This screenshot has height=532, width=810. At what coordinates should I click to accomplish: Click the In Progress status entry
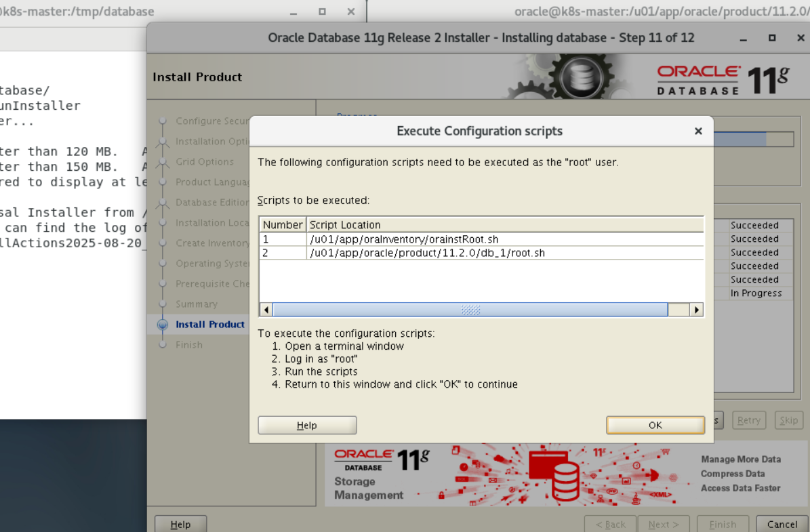[x=756, y=293]
